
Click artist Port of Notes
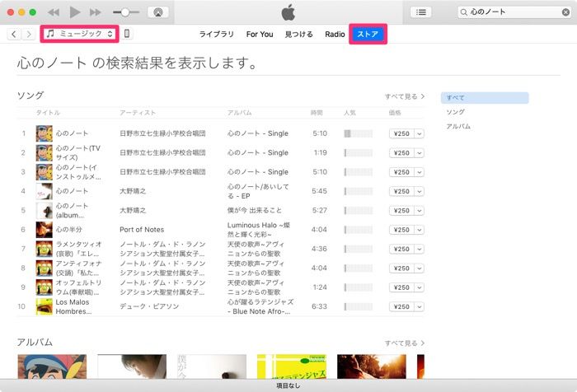142,230
